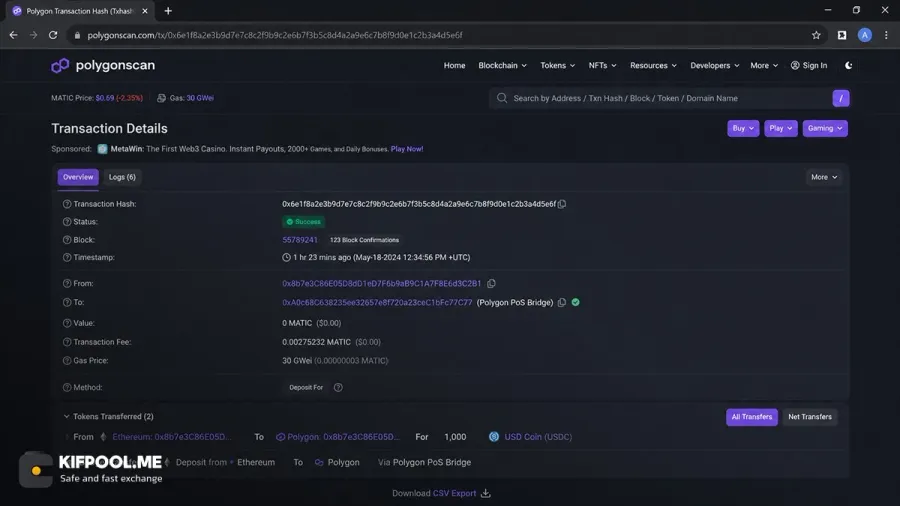The height and width of the screenshot is (506, 900).
Task: Click help icon next to Status
Action: pos(67,221)
